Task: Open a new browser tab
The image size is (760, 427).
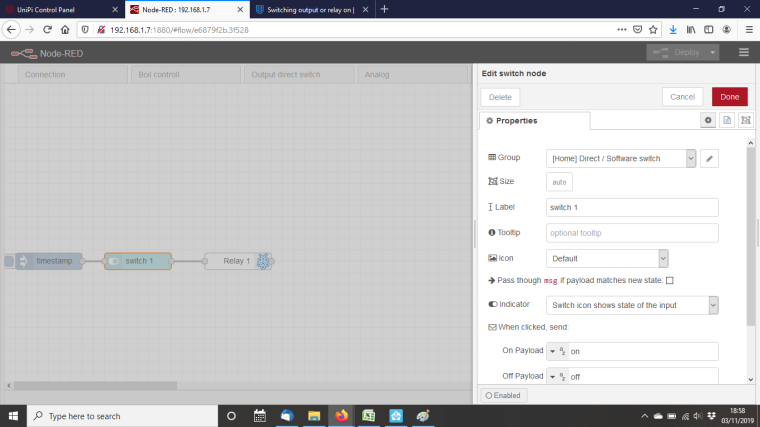Action: (x=384, y=9)
